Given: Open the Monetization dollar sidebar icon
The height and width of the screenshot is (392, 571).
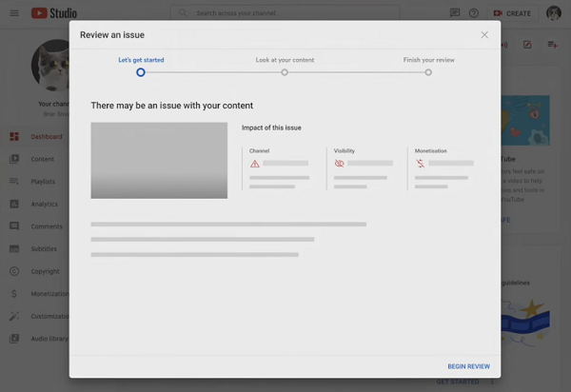Looking at the screenshot, I should pyautogui.click(x=14, y=294).
